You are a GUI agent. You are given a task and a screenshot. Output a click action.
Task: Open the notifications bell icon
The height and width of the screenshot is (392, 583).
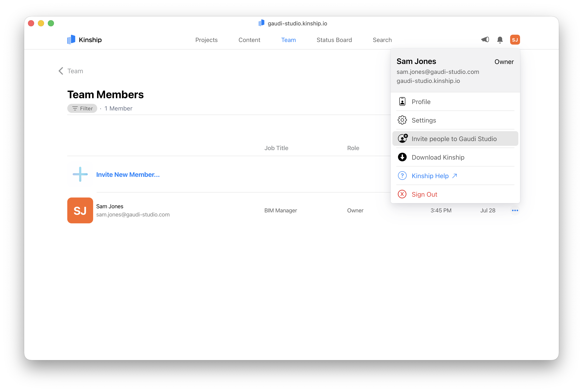(x=500, y=40)
